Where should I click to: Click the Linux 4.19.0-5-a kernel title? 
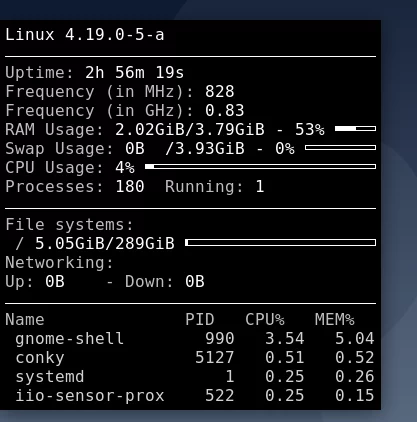point(85,35)
